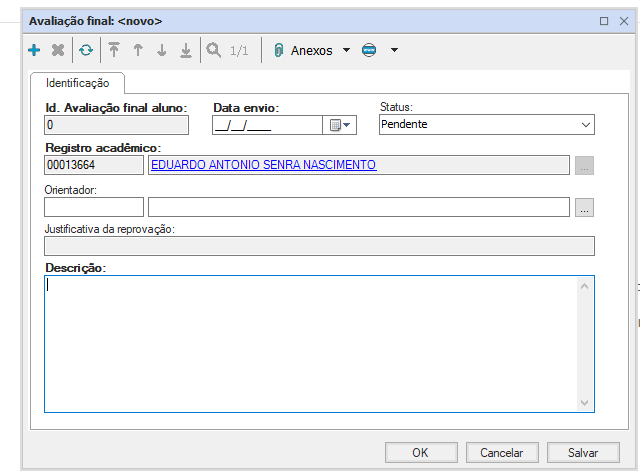Go to the first record arrow

click(x=114, y=50)
